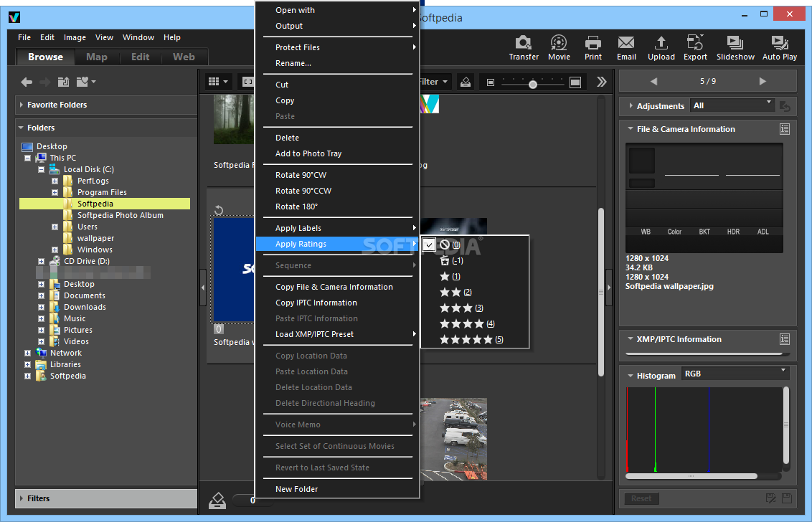Click the smallest thumbnail size icon
Viewport: 812px width, 522px height.
pyautogui.click(x=491, y=82)
